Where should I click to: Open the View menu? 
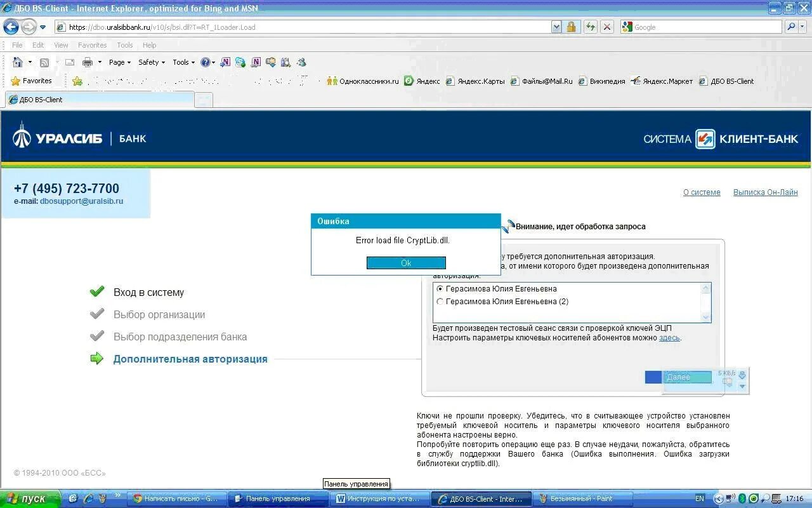(61, 45)
